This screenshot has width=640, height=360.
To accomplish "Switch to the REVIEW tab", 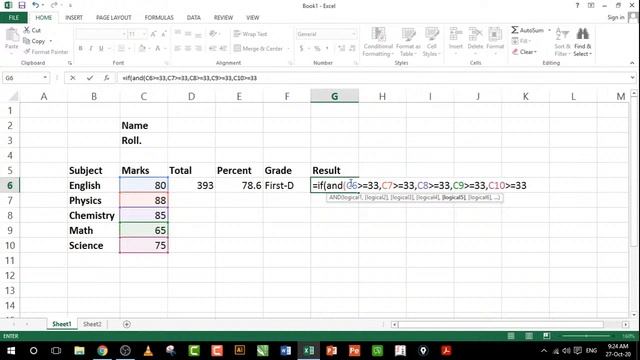I will [223, 18].
